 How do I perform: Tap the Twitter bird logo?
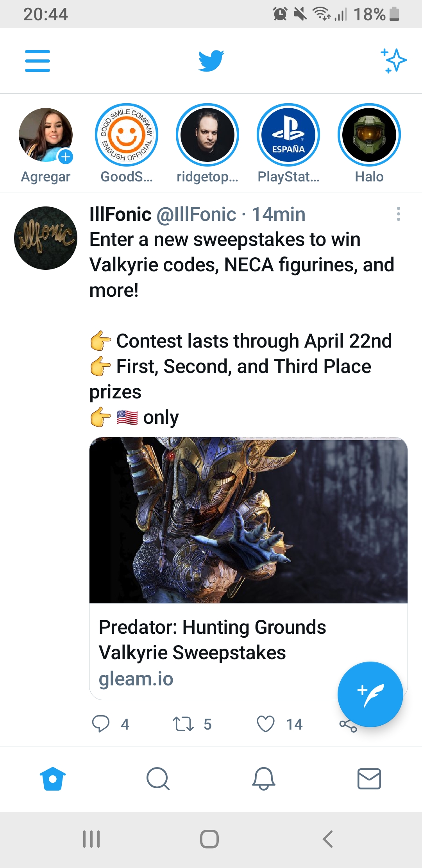point(211,61)
